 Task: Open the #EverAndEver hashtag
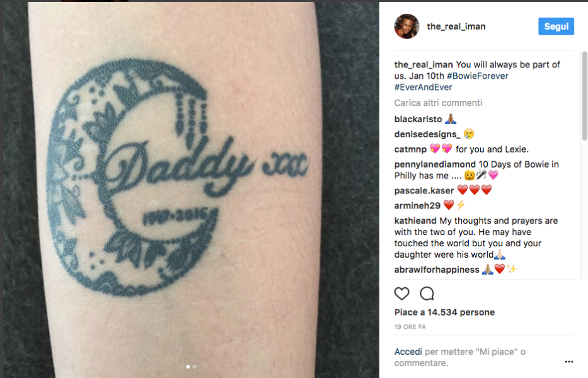pos(423,87)
